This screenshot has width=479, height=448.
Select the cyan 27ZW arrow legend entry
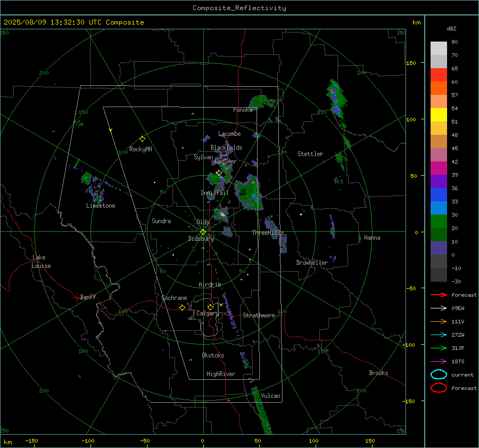click(439, 335)
